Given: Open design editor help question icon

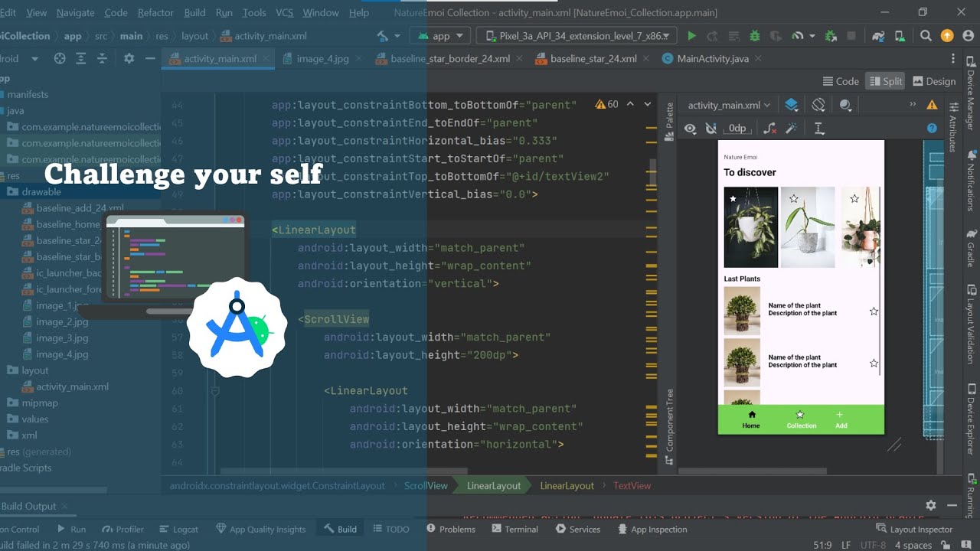Looking at the screenshot, I should (x=932, y=129).
